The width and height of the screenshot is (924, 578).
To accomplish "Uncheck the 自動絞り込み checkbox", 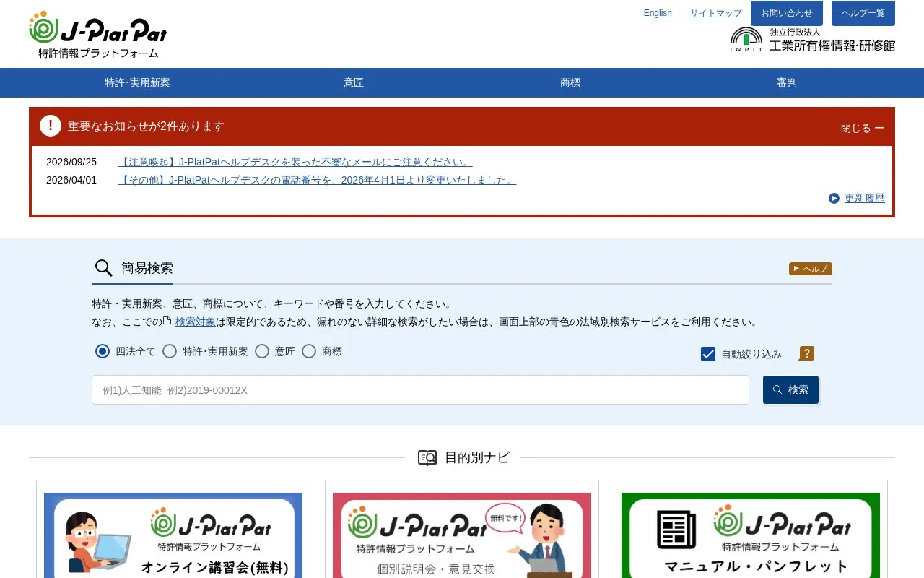I will 708,354.
